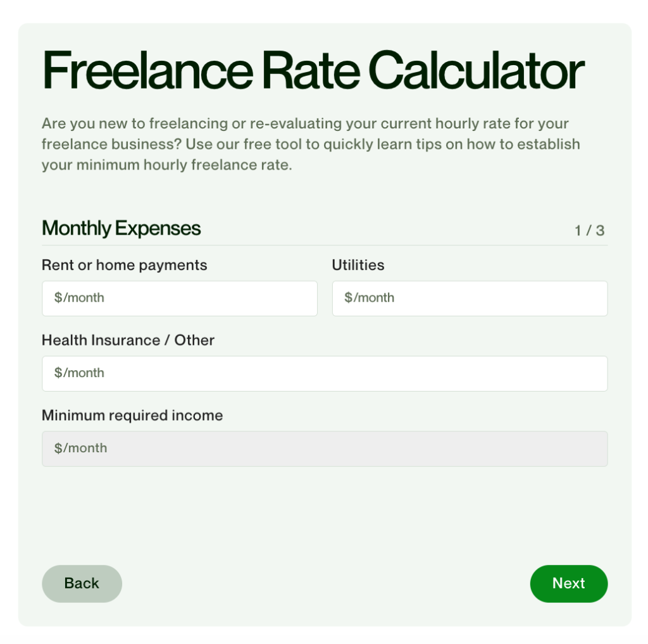Click the text "your minimum hourly freelance rate."

pos(166,165)
